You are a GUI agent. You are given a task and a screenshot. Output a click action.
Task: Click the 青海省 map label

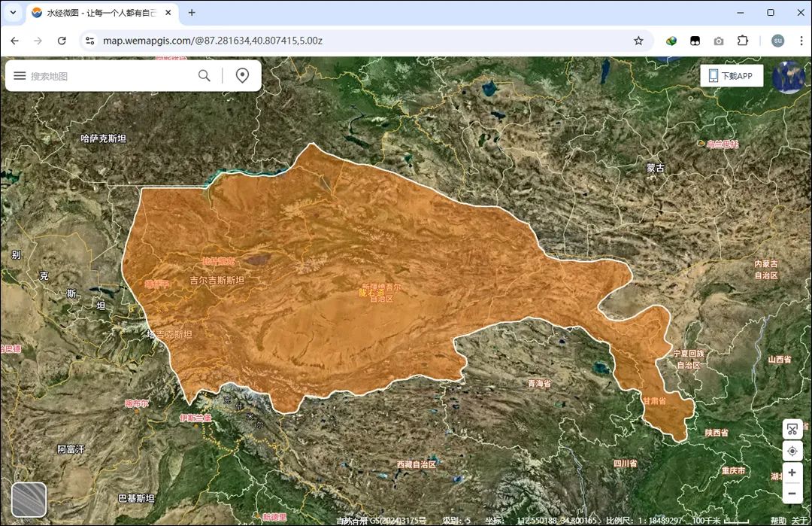coord(540,384)
